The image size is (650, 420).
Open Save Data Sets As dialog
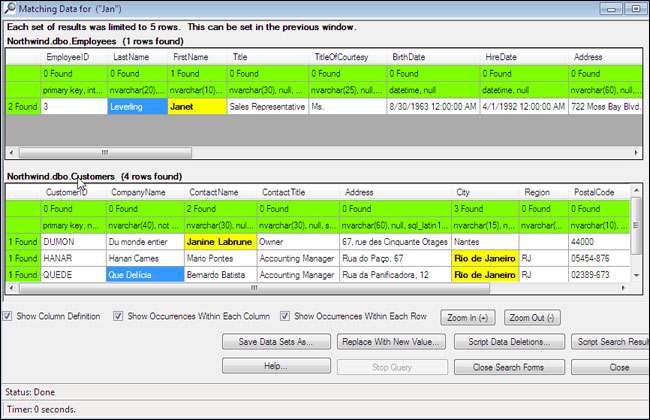pos(275,342)
